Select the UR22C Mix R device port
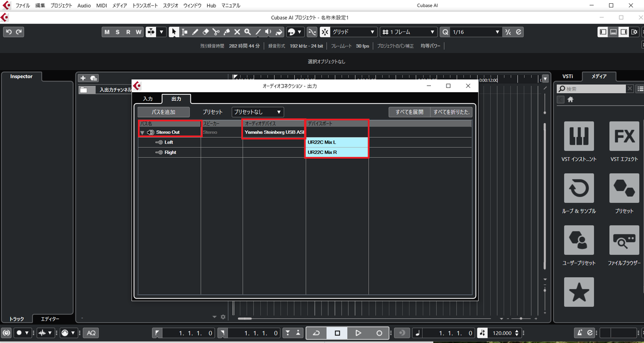644x343 pixels. (337, 152)
